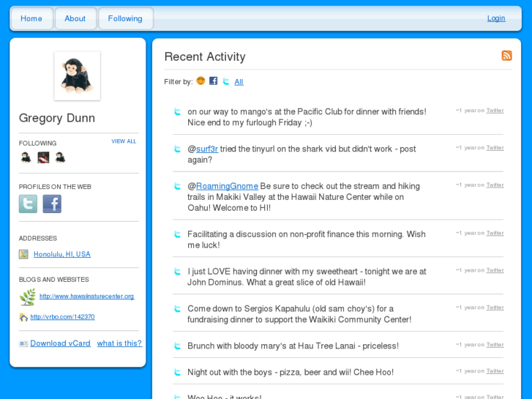Click the 'Facilitating a discussion' tweet text
The image size is (532, 399).
(307, 239)
